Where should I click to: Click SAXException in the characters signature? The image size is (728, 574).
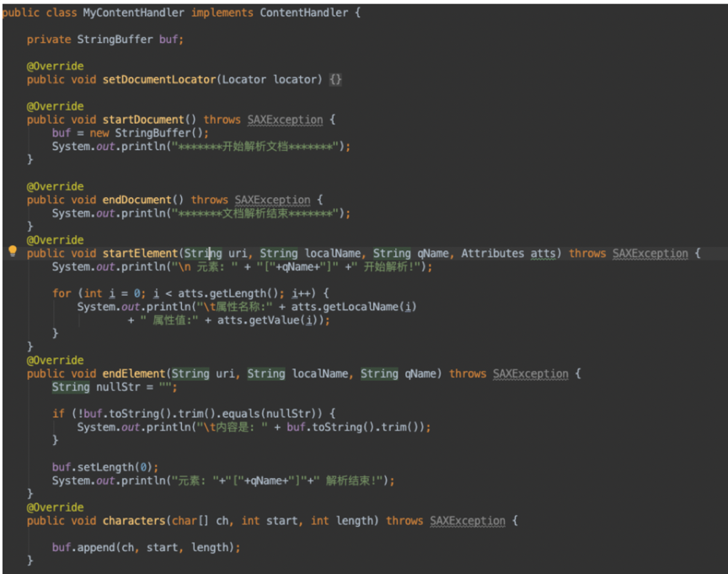468,521
